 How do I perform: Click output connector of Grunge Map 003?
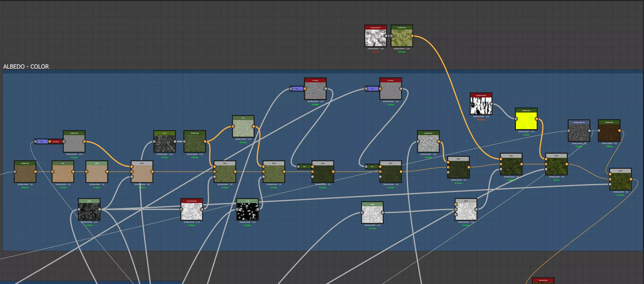click(x=491, y=104)
